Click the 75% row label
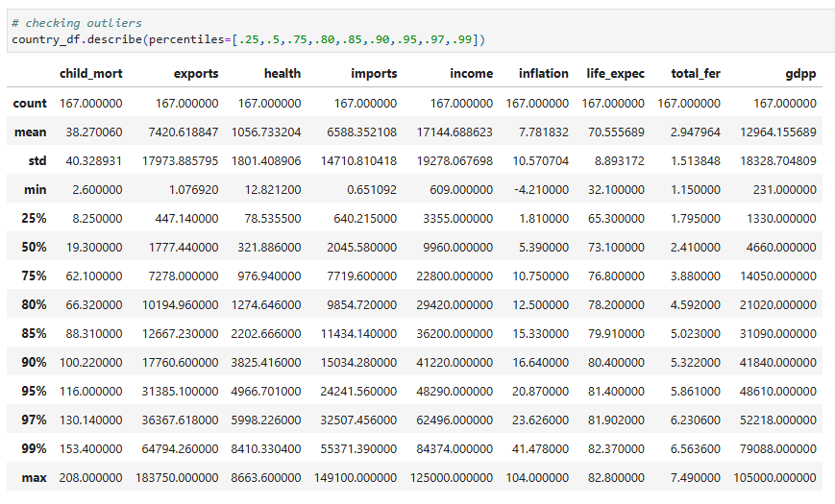Image resolution: width=835 pixels, height=504 pixels. click(x=34, y=276)
